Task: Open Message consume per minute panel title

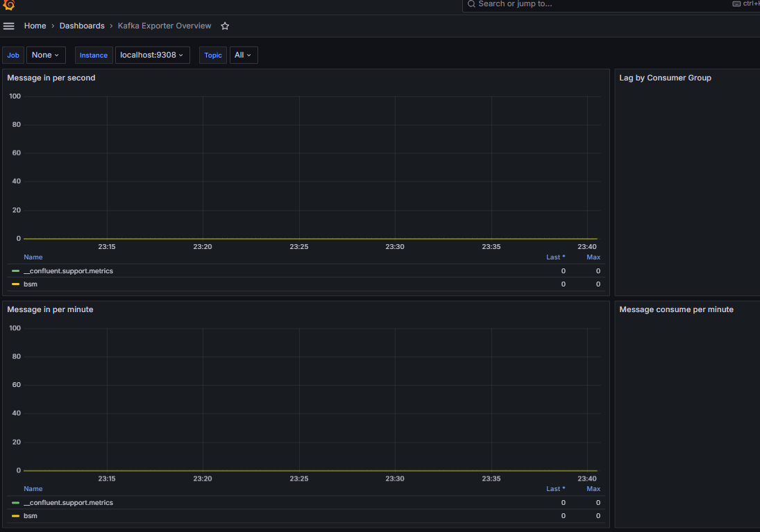Action: 676,309
